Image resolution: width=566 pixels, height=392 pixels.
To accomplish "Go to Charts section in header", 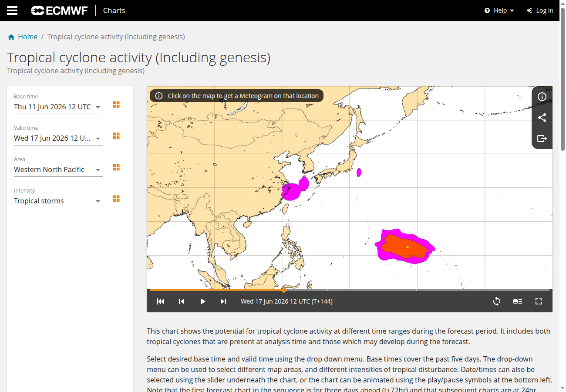I will 114,10.
